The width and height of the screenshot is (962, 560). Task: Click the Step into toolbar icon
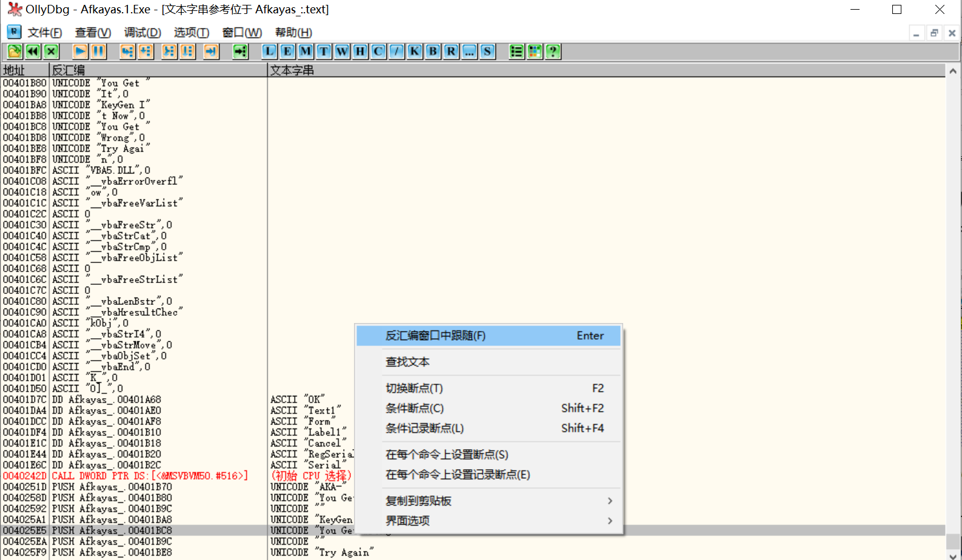click(x=127, y=52)
